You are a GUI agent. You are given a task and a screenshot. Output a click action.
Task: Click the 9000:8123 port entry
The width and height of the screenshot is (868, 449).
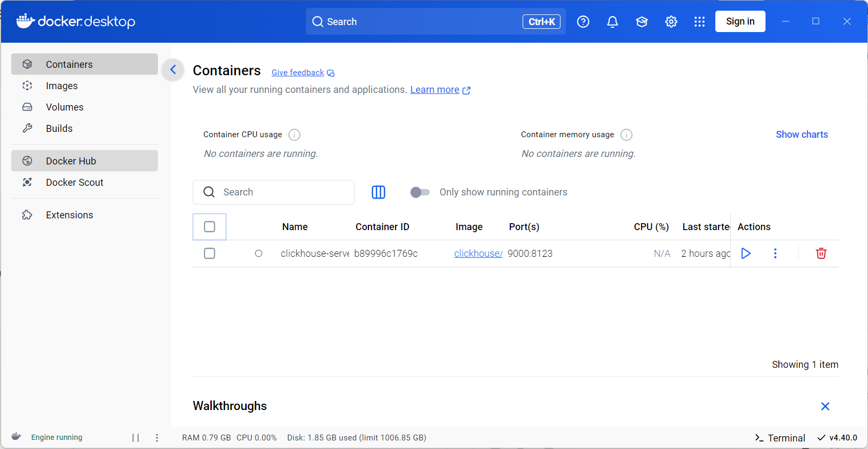pyautogui.click(x=530, y=254)
